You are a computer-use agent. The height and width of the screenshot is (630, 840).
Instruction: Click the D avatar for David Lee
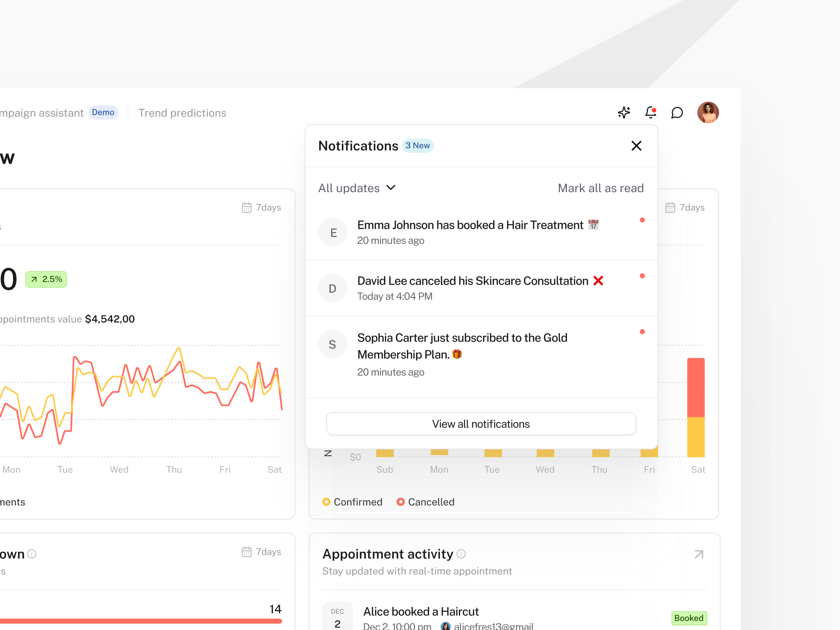tap(333, 288)
